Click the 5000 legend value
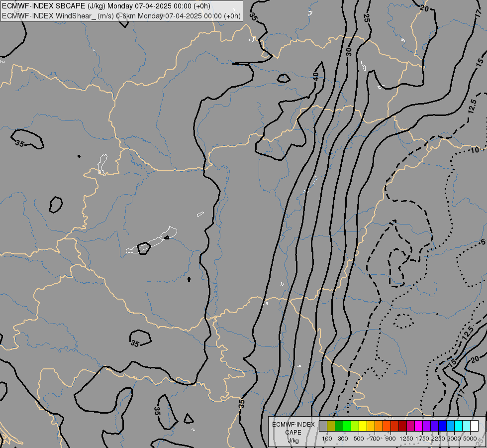 [x=470, y=439]
